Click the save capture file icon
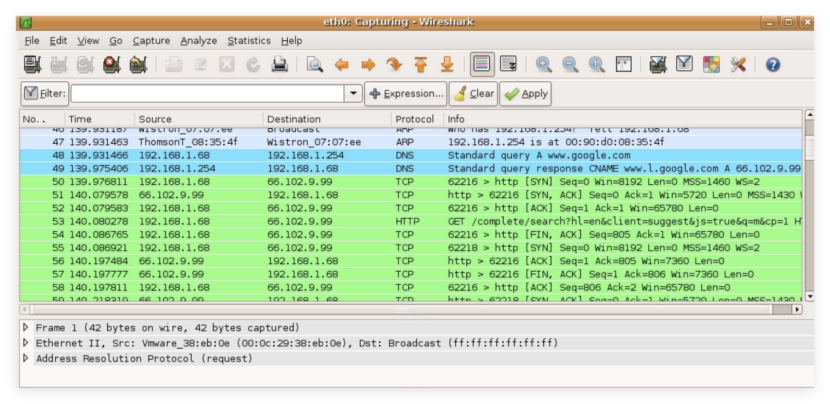Viewport: 830px width, 404px height. [201, 65]
